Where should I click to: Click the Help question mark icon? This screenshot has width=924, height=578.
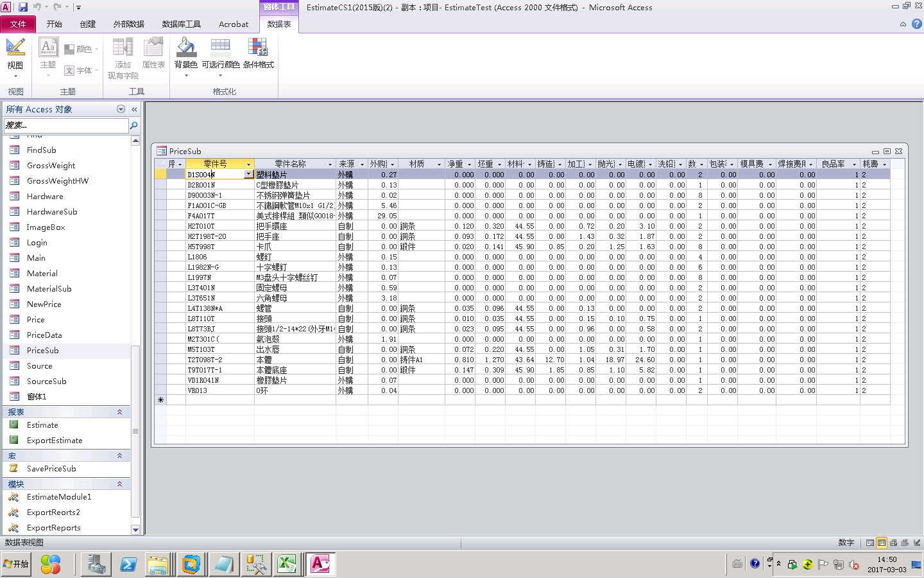[916, 24]
